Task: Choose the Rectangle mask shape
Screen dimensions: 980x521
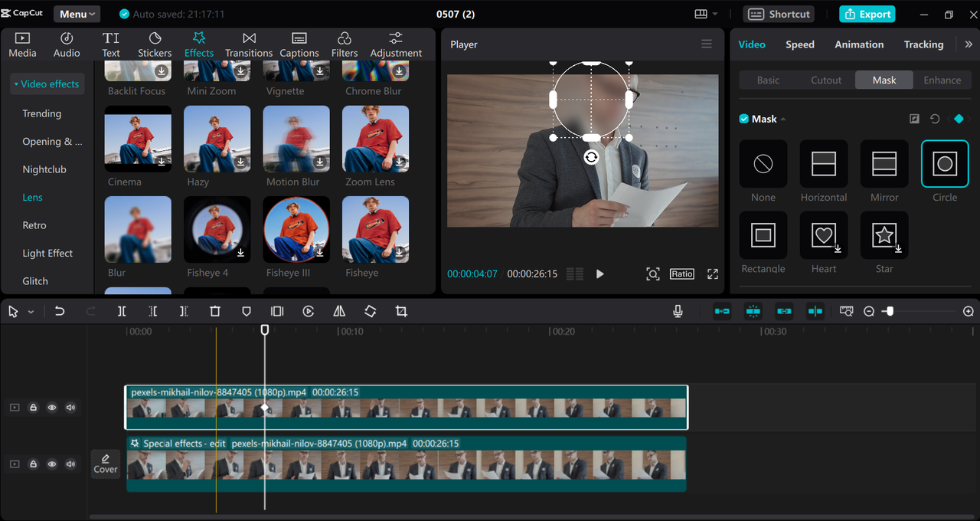Action: (763, 235)
